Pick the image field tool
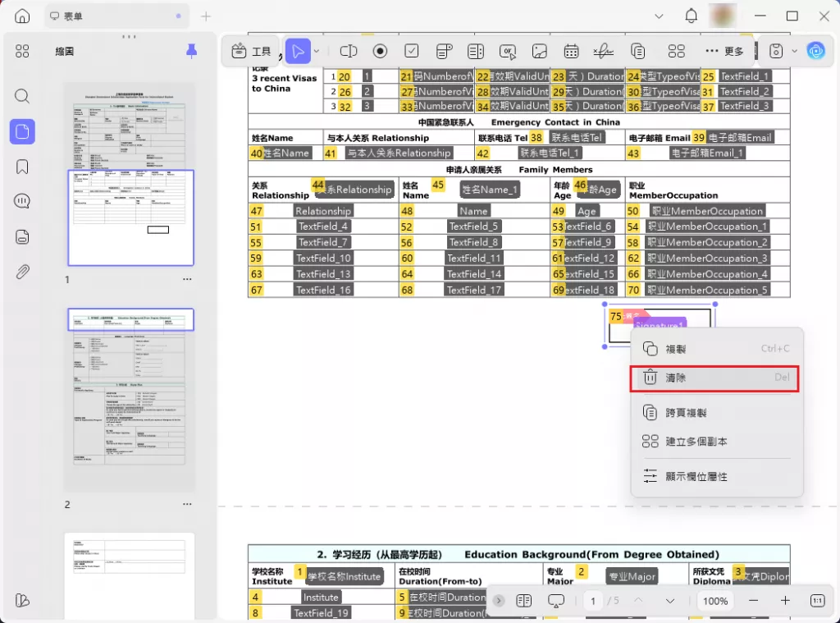 tap(539, 51)
